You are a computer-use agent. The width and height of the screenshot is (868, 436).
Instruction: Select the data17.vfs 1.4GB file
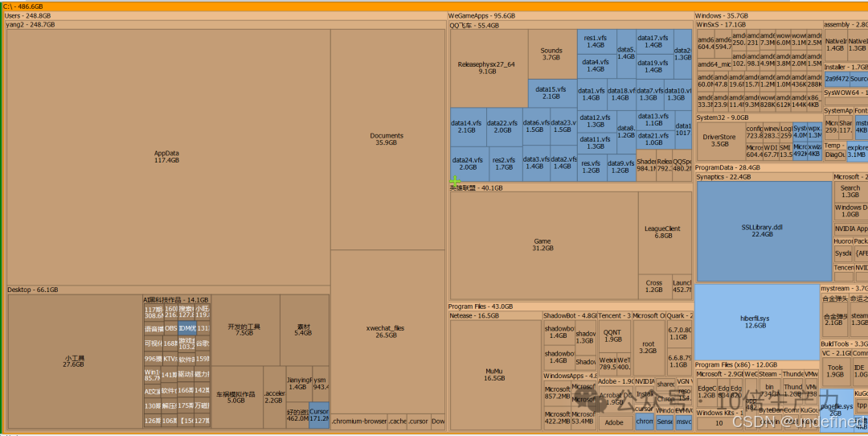[654, 42]
